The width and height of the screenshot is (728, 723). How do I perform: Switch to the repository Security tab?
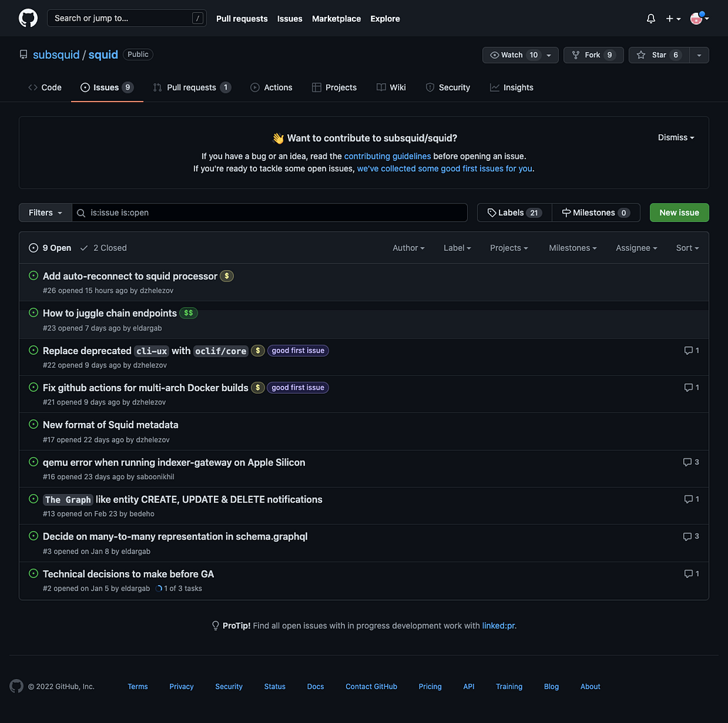pos(448,87)
